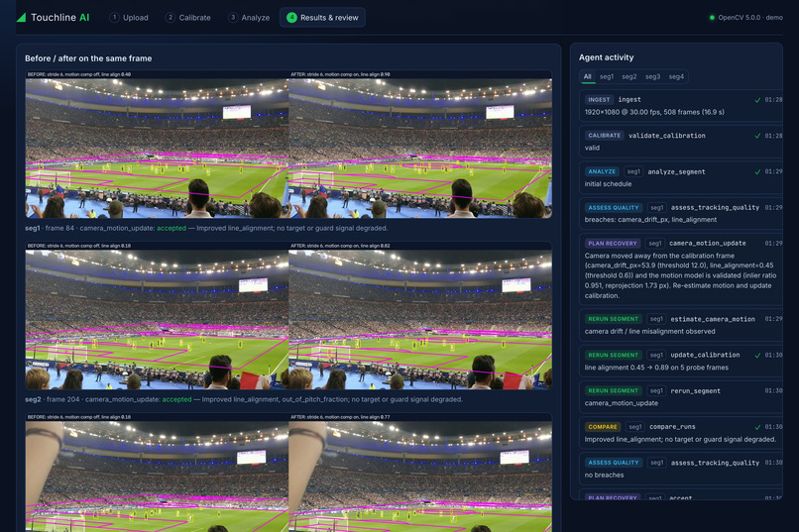Open the AFTER image with line align 0.77
The height and width of the screenshot is (532, 799).
420,477
